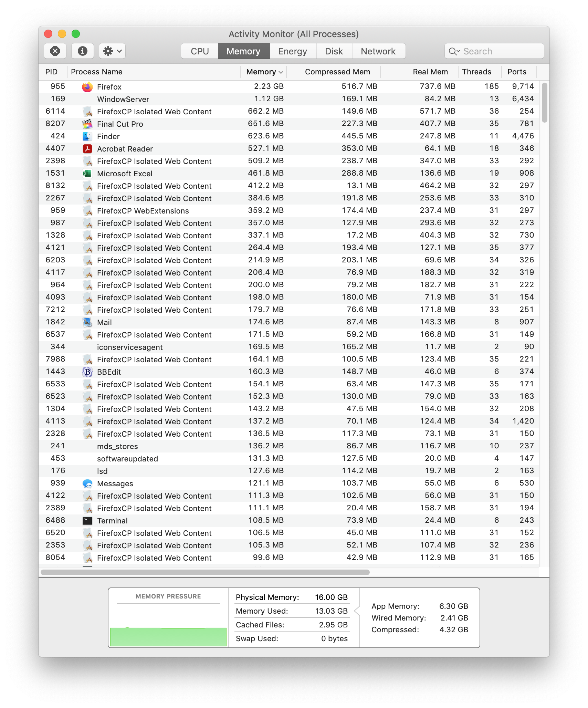Select the softwareupdated process
This screenshot has height=708, width=588.
coord(289,459)
